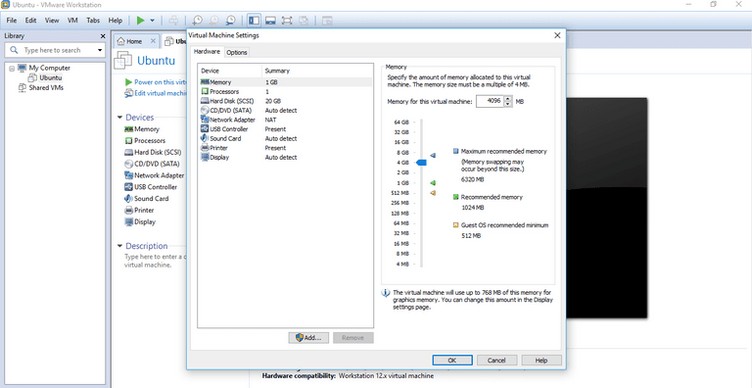Select the Printer row in settings dialog
The height and width of the screenshot is (388, 752).
point(285,148)
